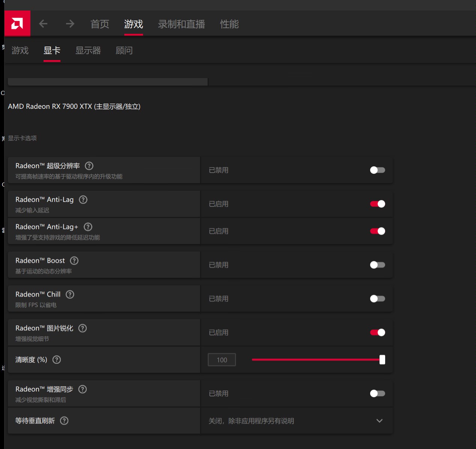Open help icon next to 清晰度 (%)

57,360
